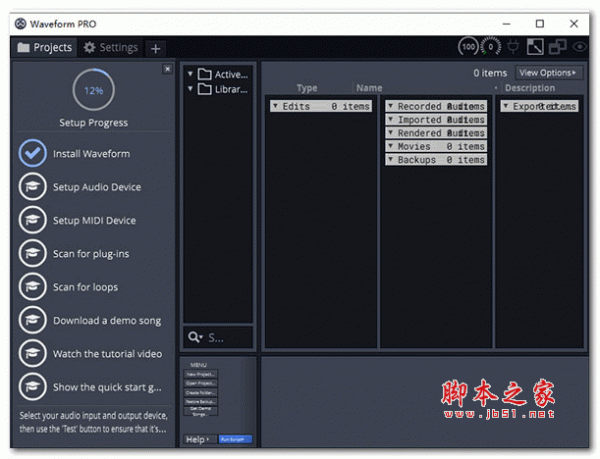Select the Show the quick start step

[107, 387]
